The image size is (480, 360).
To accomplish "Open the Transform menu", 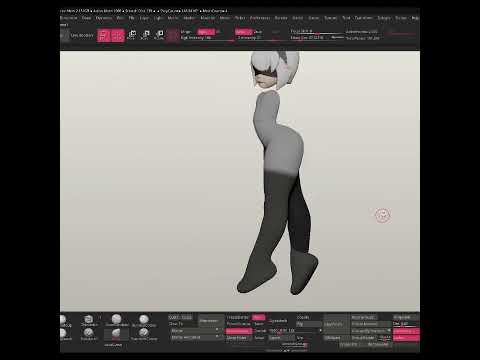I will [x=364, y=18].
